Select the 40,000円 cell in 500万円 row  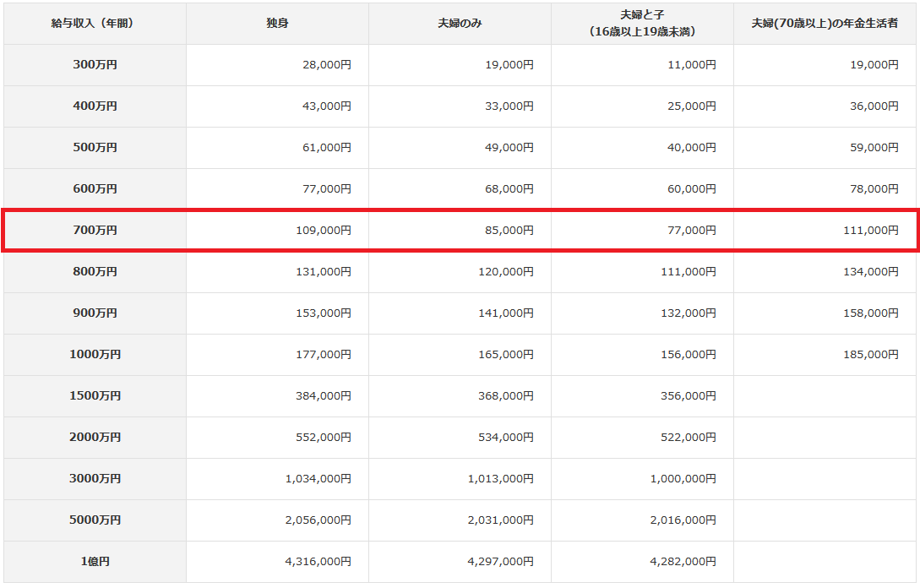pyautogui.click(x=691, y=147)
